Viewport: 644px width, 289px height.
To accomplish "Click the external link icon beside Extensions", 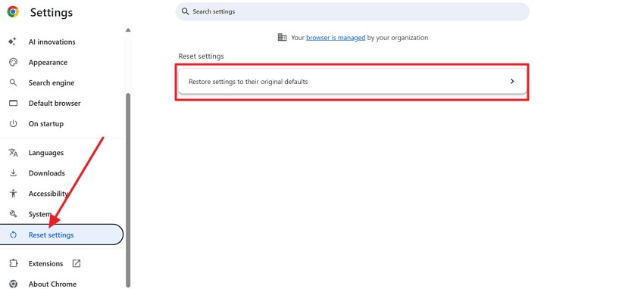I will 77,263.
